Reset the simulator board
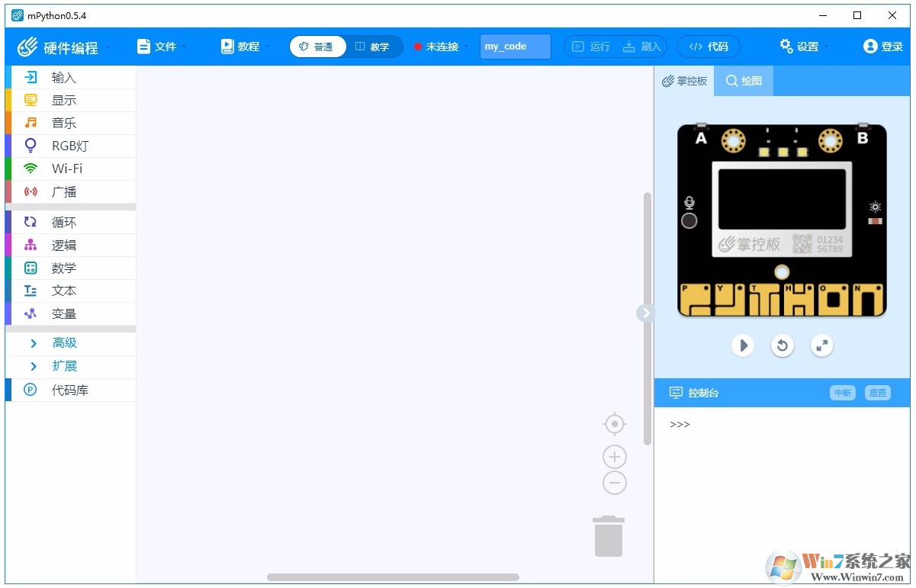 pos(782,345)
